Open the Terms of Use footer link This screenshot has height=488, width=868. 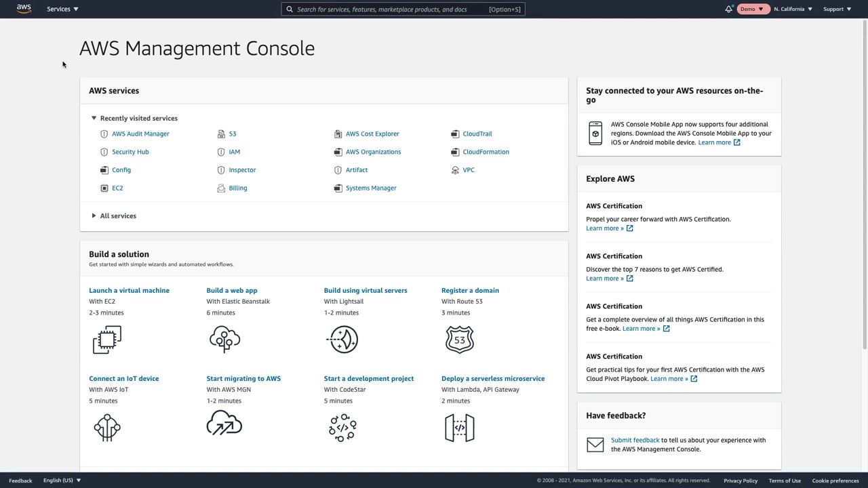(x=785, y=481)
